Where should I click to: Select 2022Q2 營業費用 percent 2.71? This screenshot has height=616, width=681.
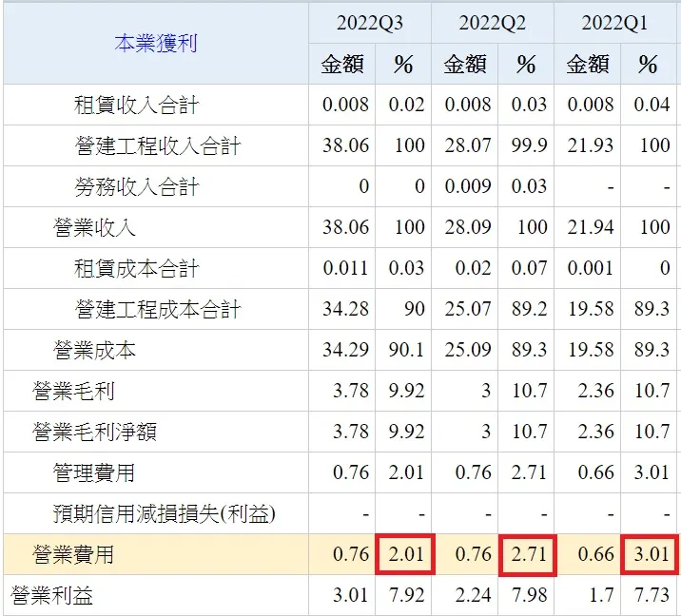click(528, 554)
